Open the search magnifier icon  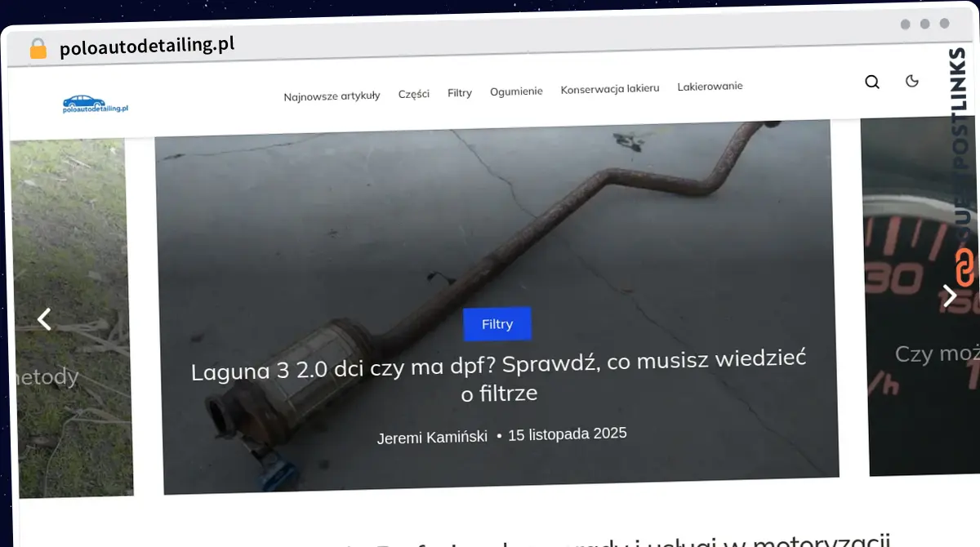pyautogui.click(x=872, y=82)
